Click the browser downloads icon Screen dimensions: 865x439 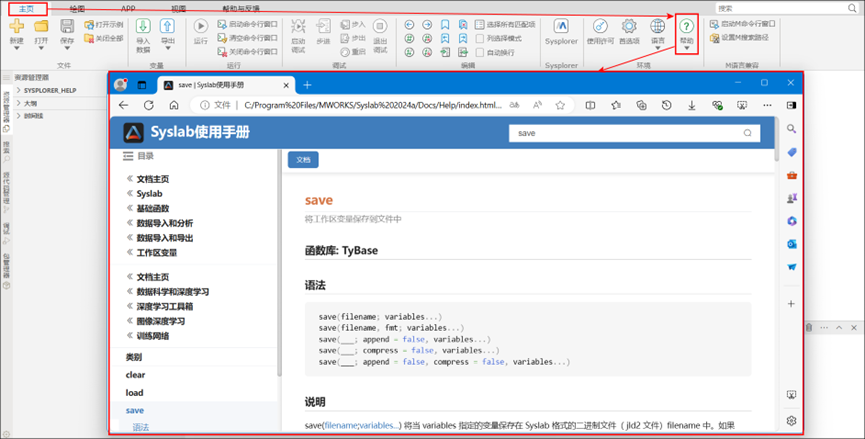(692, 105)
